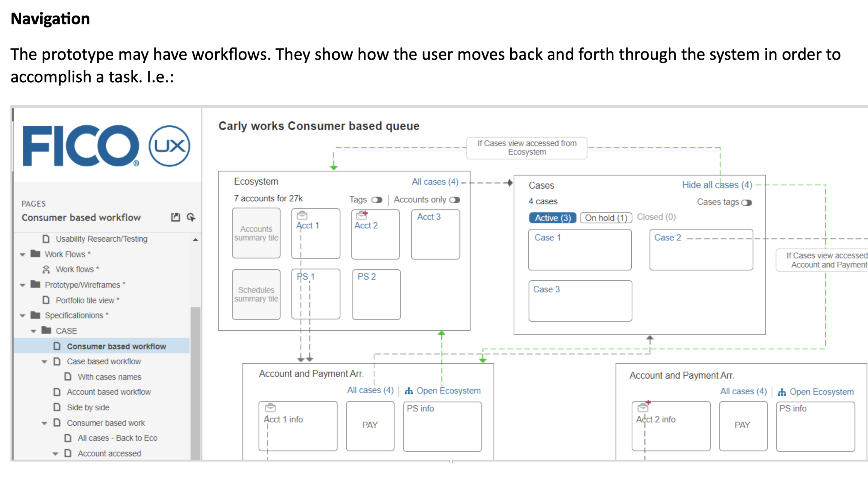This screenshot has width=868, height=488.
Task: Select the Active (3) cases tab
Action: (552, 218)
